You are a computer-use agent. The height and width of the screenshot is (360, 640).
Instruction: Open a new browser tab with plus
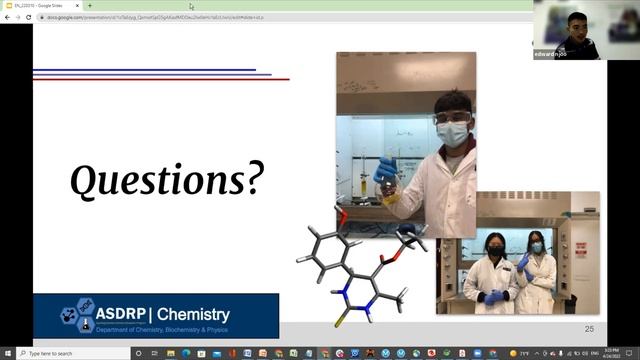pyautogui.click(x=90, y=6)
